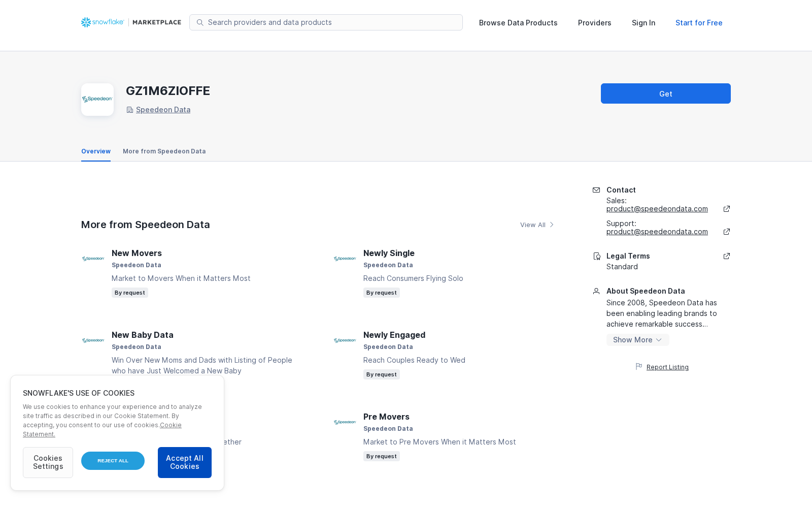
Task: Click the building icon beside Speedeon Data
Action: [x=130, y=110]
